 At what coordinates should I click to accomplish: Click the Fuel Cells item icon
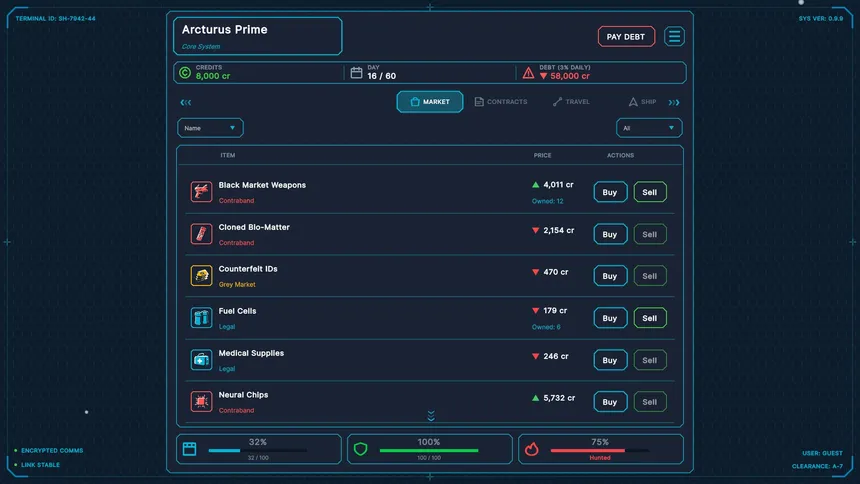201,318
